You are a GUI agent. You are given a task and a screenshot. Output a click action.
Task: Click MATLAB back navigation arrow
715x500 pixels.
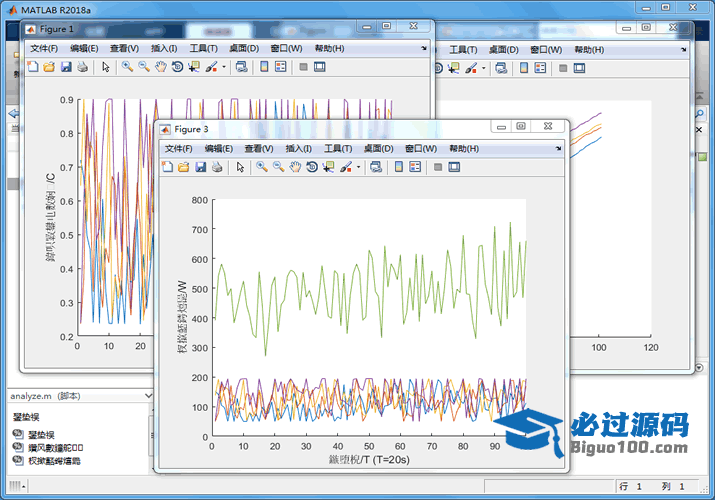click(x=14, y=113)
